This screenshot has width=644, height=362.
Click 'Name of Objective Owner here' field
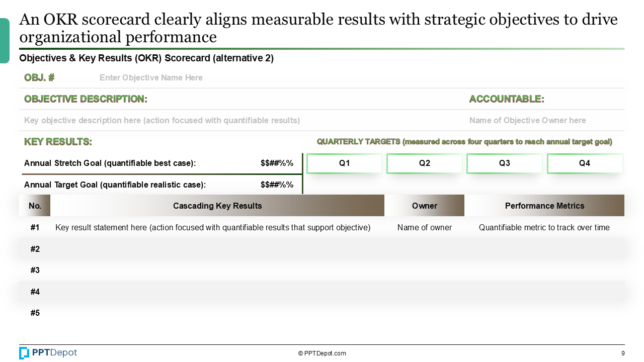pos(528,121)
